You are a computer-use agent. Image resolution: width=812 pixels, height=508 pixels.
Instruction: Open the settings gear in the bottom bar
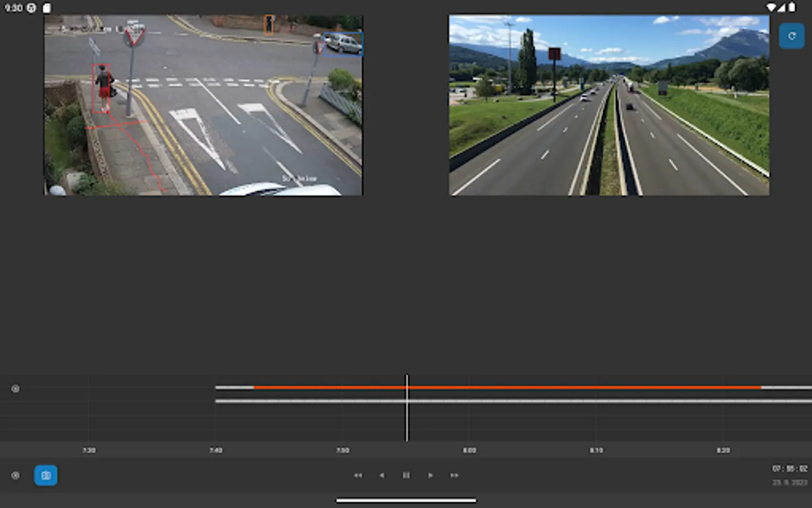pos(16,475)
